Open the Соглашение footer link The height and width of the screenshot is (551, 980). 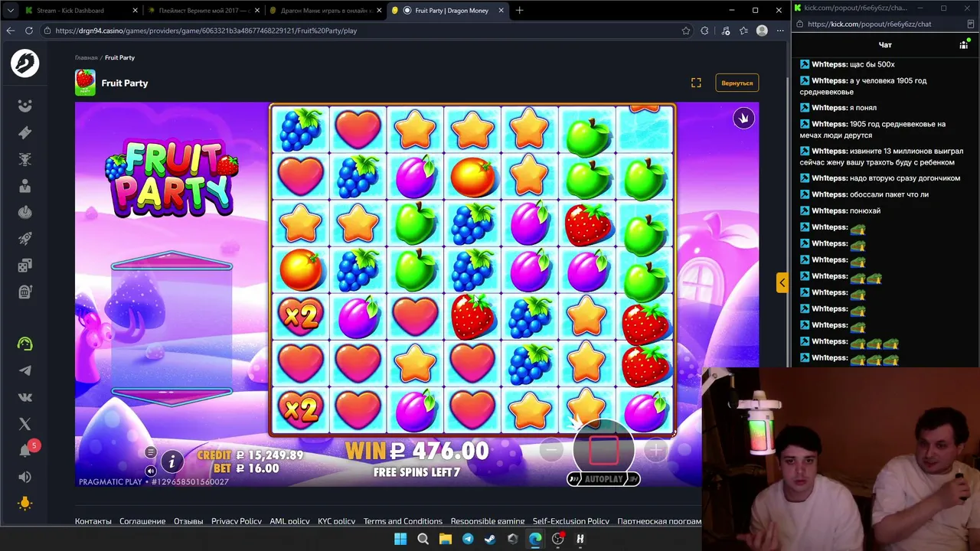(x=142, y=521)
